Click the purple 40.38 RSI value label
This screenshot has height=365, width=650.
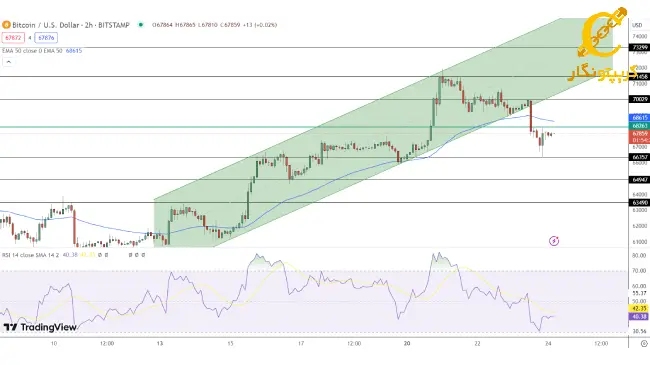click(x=639, y=316)
